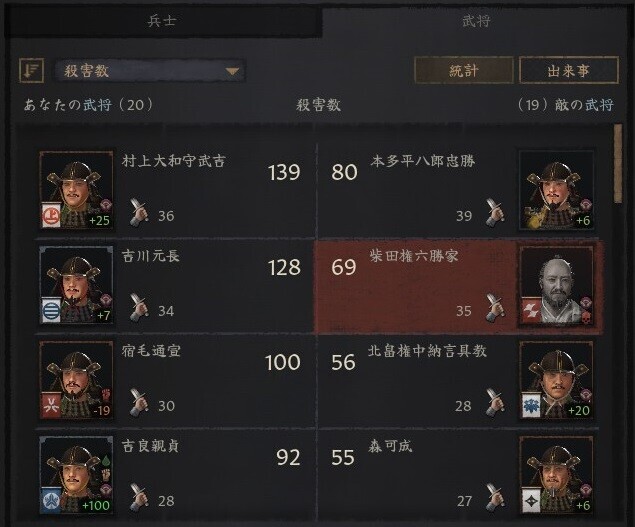
Task: Select the highlighted 柴田権六勝家 row
Action: click(458, 287)
